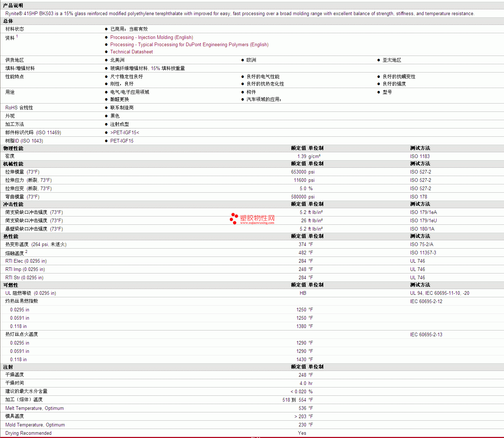Click the heat deflection value 374

click(302, 245)
